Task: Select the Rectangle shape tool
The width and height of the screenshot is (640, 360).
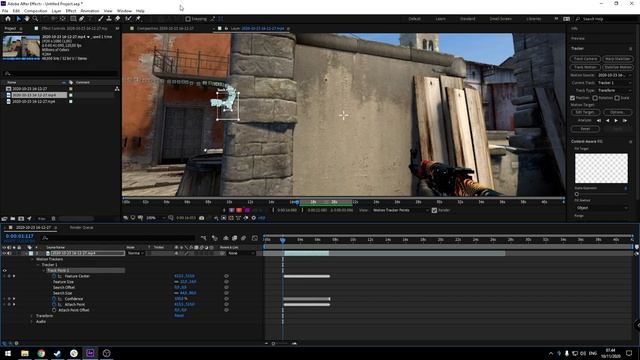Action: point(73,19)
